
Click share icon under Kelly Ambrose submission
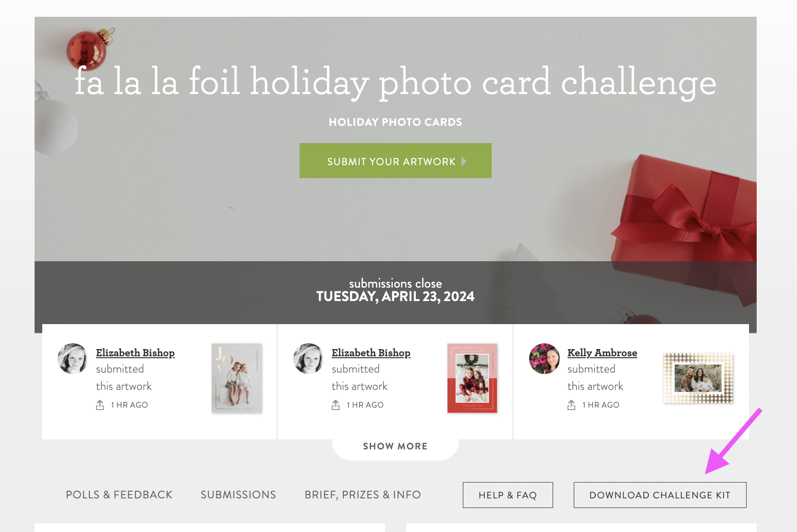tap(571, 405)
